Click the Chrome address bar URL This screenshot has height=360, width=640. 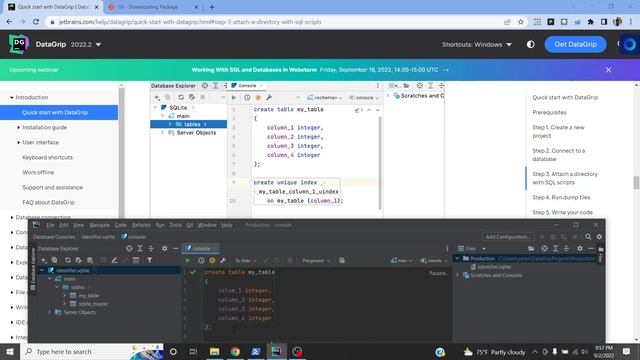pyautogui.click(x=190, y=22)
